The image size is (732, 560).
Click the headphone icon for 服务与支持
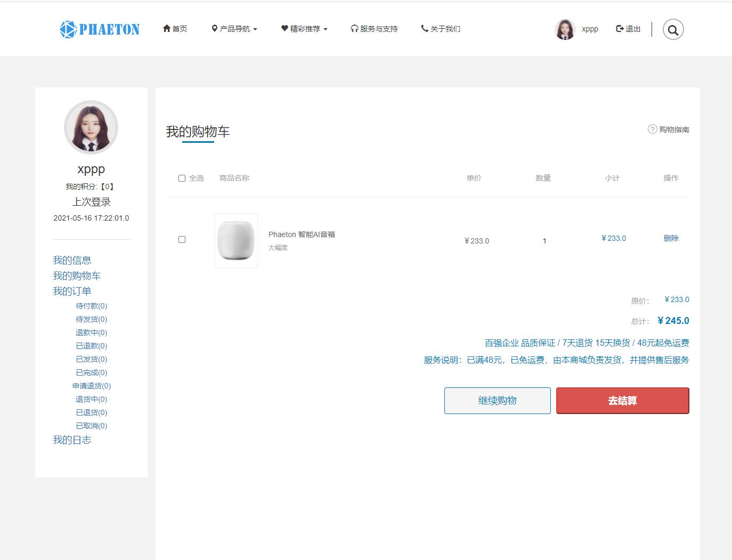[354, 28]
